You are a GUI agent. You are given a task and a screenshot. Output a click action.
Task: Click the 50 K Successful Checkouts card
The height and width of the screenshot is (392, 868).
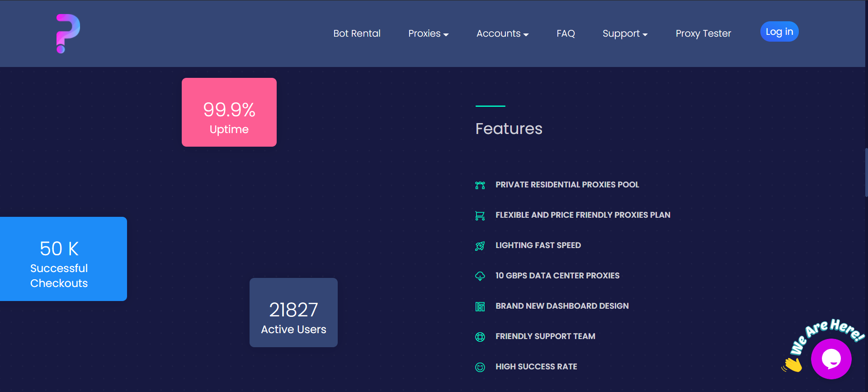(x=63, y=259)
